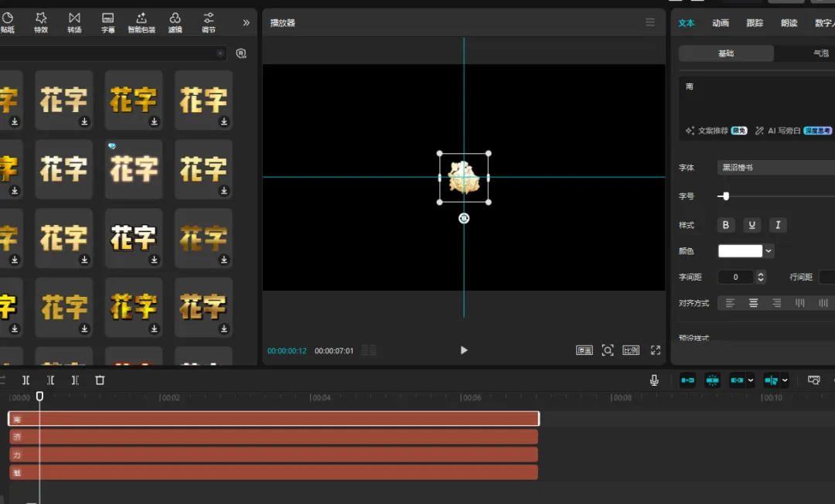
Task: Click the 字间距 letter spacing value field
Action: tap(735, 277)
